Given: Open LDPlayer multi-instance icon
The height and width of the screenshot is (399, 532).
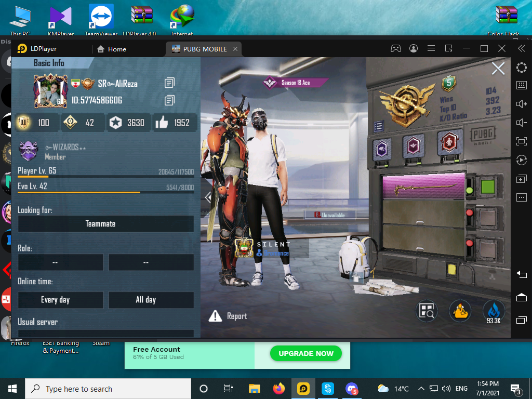Looking at the screenshot, I should [522, 179].
